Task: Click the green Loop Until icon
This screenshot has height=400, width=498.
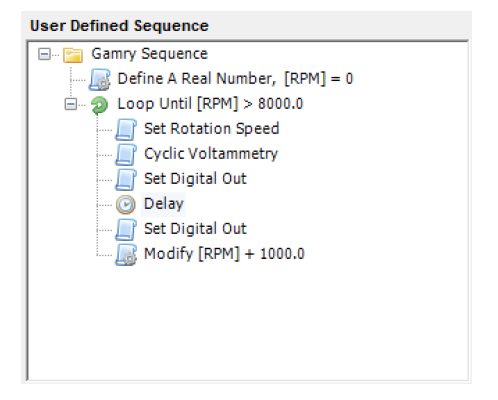Action: tap(99, 105)
